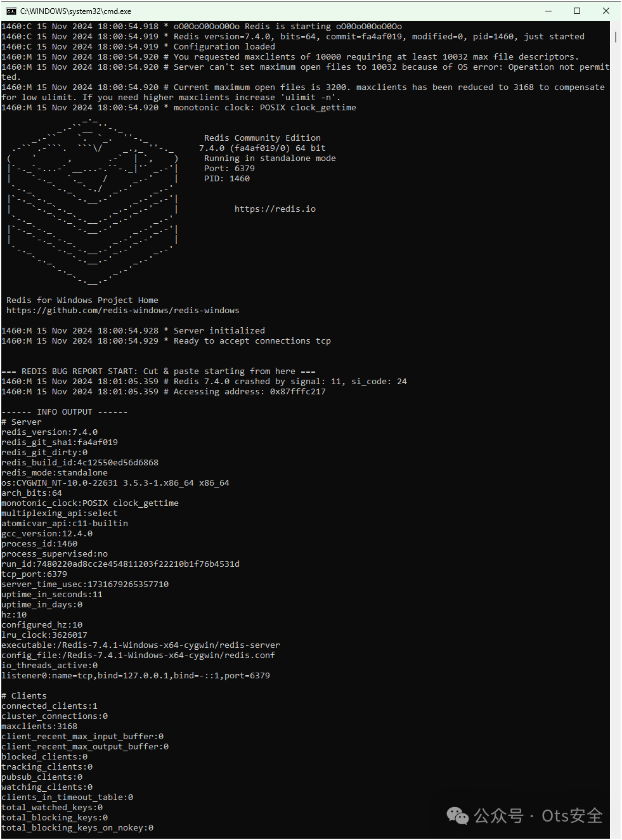
Task: Click the '# Server' section heading
Action: click(x=22, y=422)
